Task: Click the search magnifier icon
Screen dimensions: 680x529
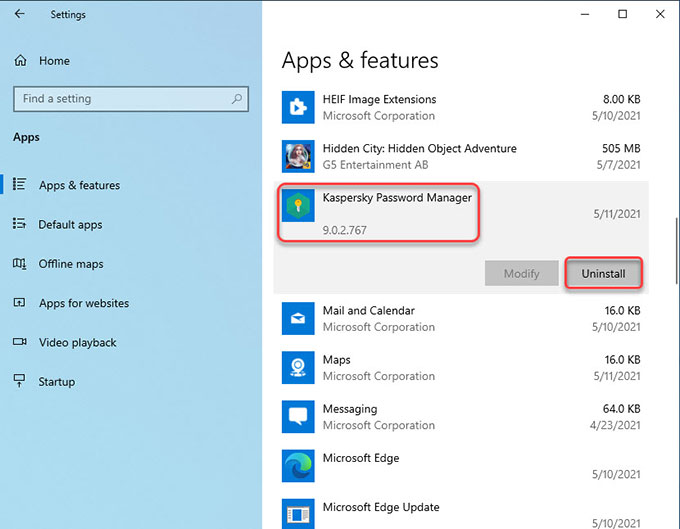Action: [x=236, y=99]
